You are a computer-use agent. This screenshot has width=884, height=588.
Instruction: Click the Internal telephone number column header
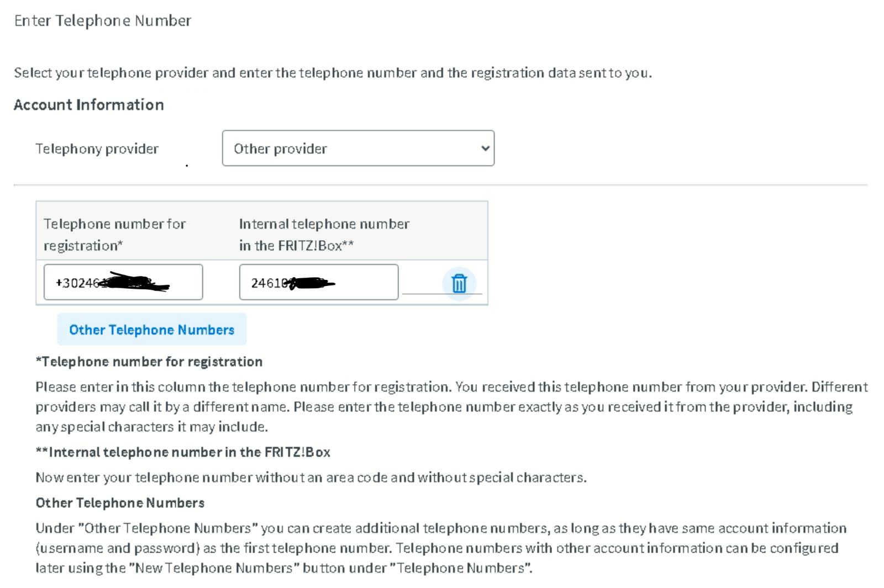324,235
